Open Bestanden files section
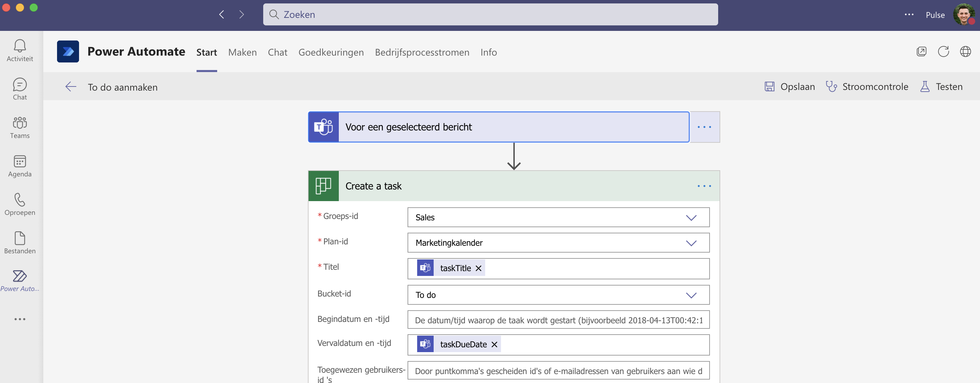 20,243
